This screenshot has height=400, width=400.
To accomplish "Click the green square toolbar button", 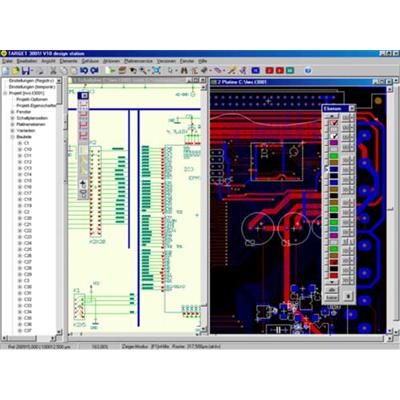I will click(291, 71).
